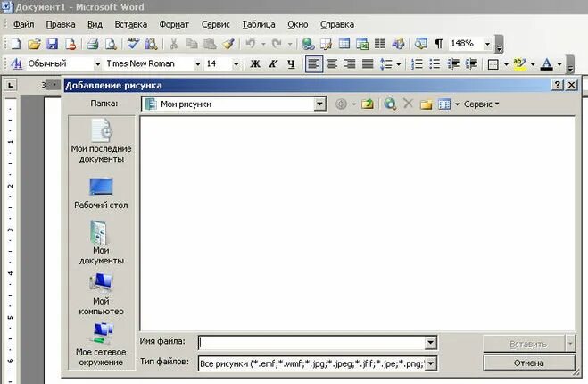Click the Insert Table icon
This screenshot has width=588, height=384.
pyautogui.click(x=344, y=44)
